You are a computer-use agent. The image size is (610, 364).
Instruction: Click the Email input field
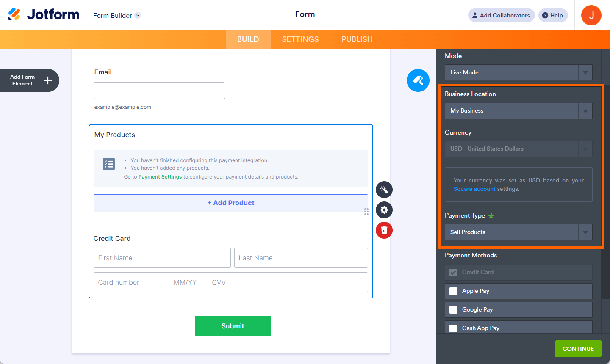[x=159, y=91]
